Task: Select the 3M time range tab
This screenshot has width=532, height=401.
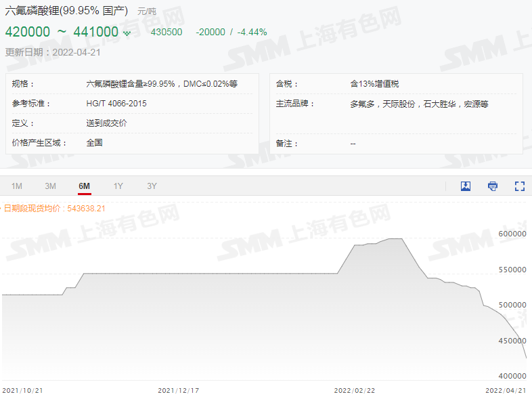Action: click(x=50, y=186)
